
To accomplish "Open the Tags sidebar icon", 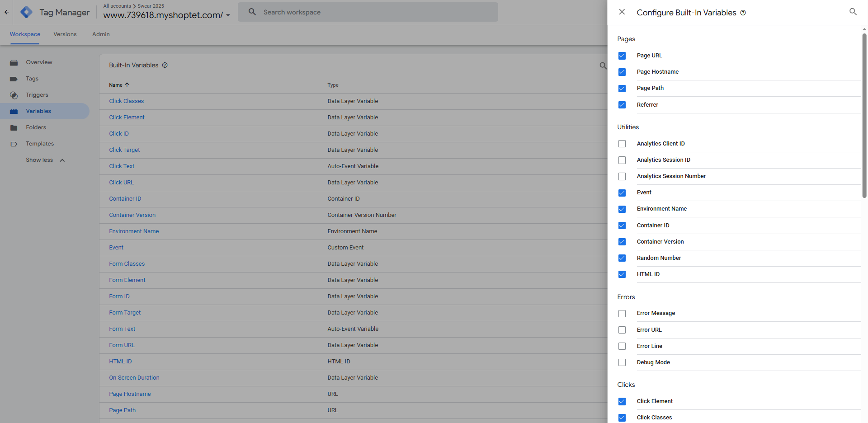I will pyautogui.click(x=14, y=79).
